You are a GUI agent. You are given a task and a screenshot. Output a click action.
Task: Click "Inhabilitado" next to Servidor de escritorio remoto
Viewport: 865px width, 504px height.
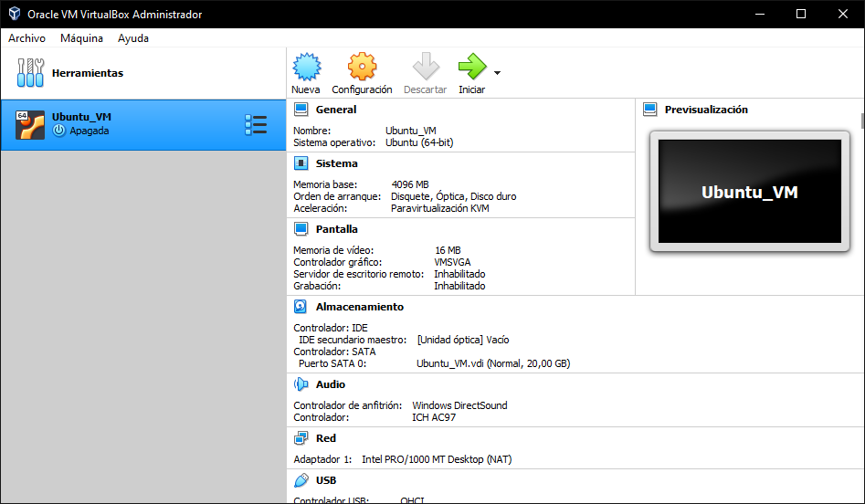tap(459, 274)
